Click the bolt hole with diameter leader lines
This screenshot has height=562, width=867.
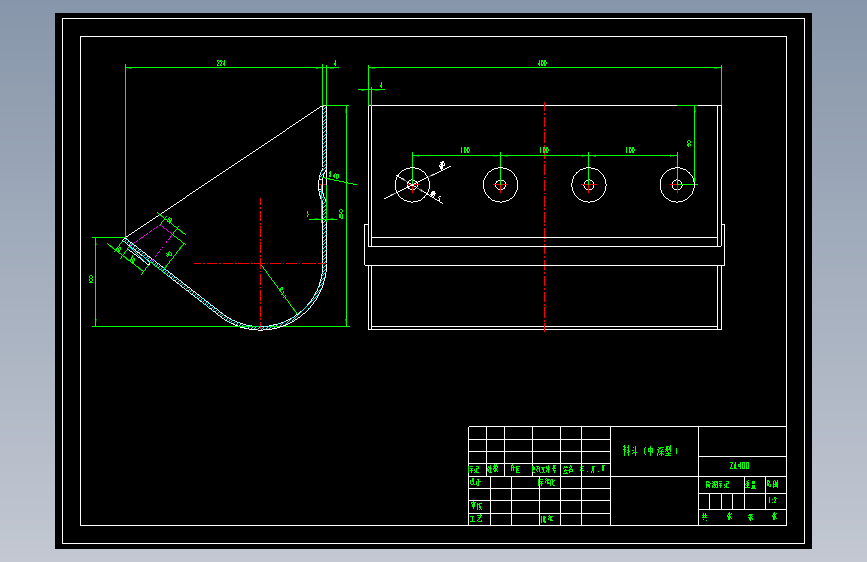[x=412, y=185]
